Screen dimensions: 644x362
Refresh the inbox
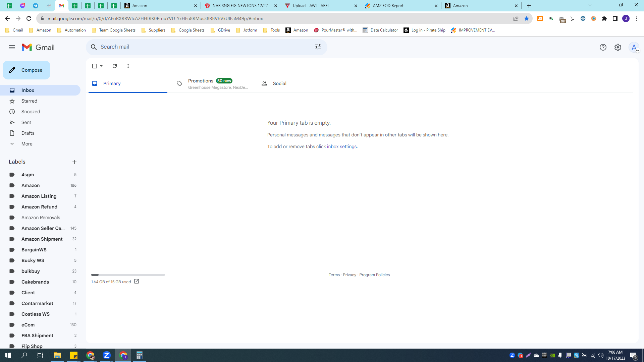point(115,66)
